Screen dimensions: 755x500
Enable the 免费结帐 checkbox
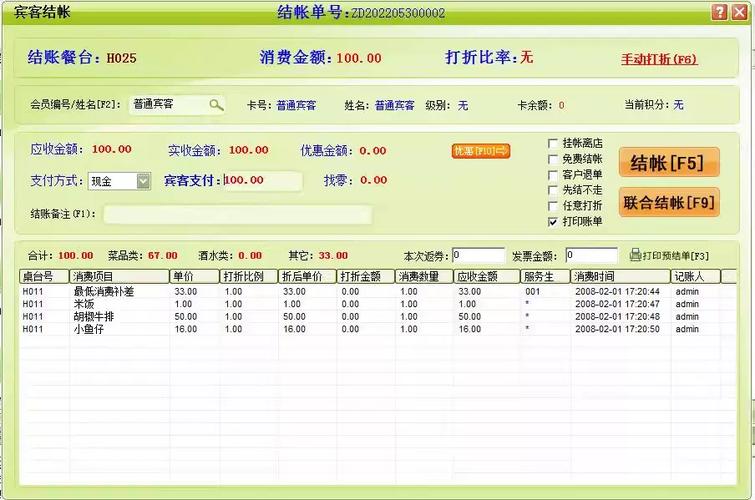[x=553, y=159]
